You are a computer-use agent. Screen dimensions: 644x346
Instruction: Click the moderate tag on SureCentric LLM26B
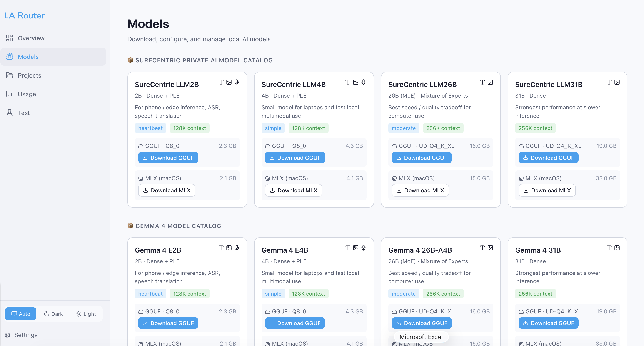click(404, 128)
